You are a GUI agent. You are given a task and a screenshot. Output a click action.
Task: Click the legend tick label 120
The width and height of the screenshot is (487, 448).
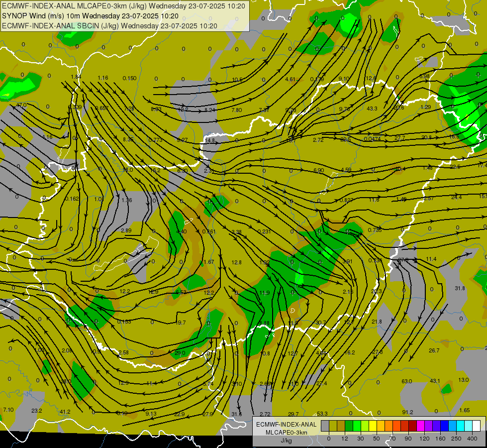pos(424,439)
